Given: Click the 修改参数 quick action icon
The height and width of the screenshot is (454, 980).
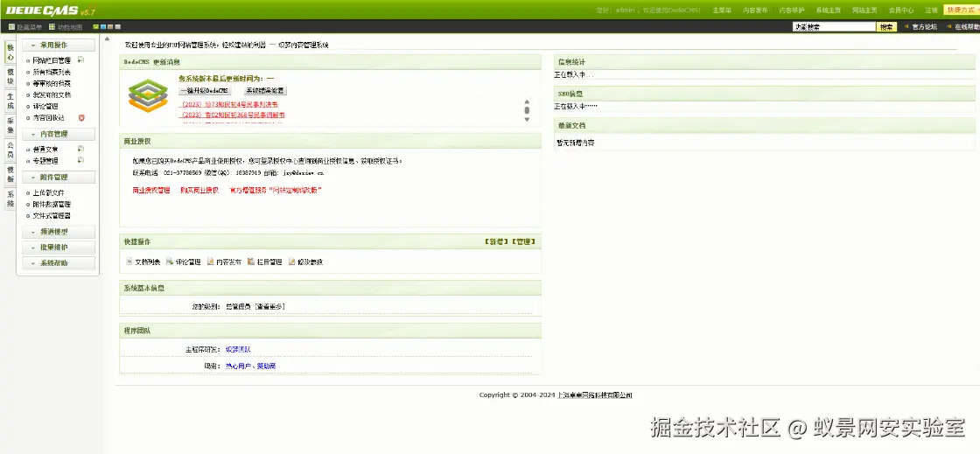Looking at the screenshot, I should click(292, 262).
